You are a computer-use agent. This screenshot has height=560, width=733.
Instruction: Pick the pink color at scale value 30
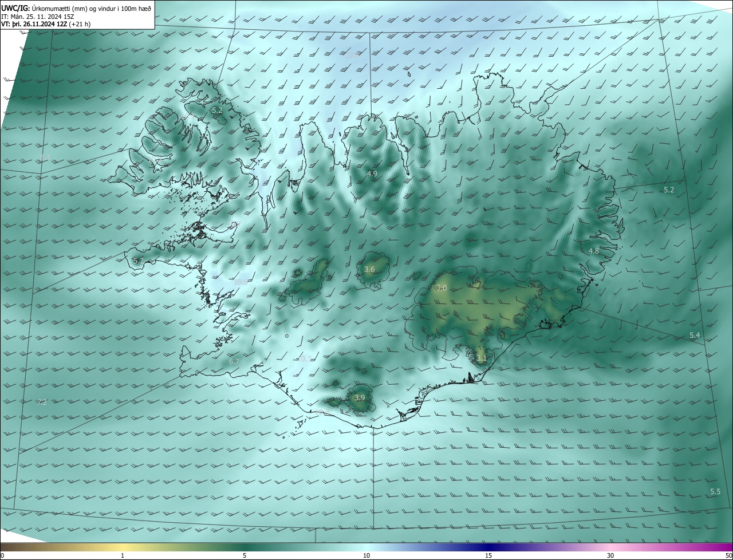[x=610, y=547]
